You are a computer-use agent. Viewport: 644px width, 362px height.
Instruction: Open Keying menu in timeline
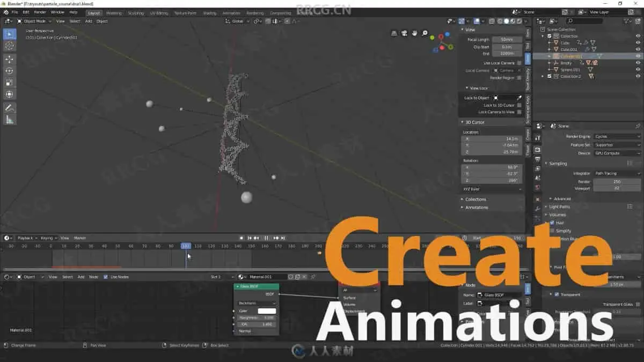click(48, 238)
